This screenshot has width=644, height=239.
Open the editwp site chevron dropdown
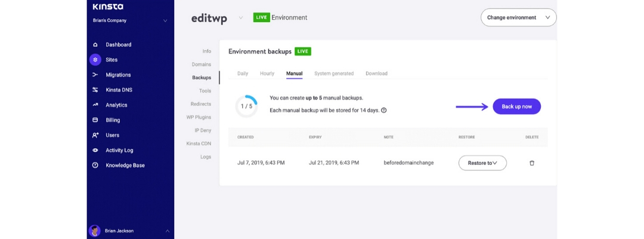click(x=241, y=18)
